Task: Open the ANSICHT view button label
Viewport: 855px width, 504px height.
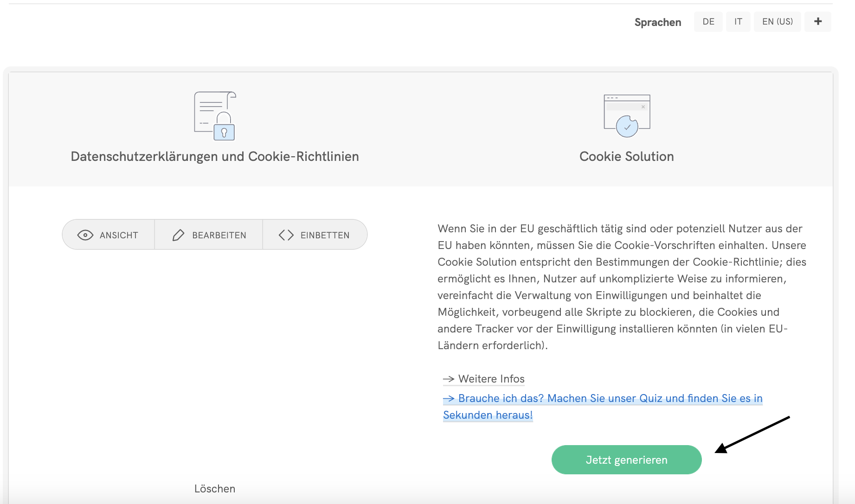Action: pyautogui.click(x=119, y=235)
